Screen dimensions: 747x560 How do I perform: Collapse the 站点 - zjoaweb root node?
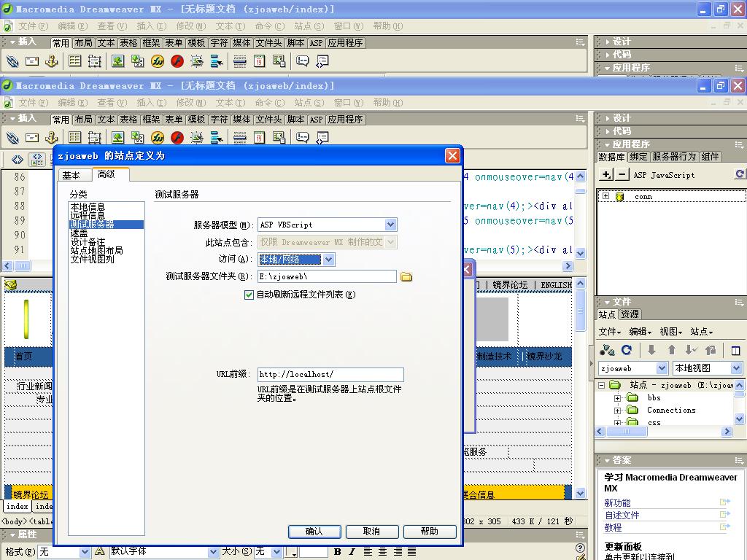[602, 385]
